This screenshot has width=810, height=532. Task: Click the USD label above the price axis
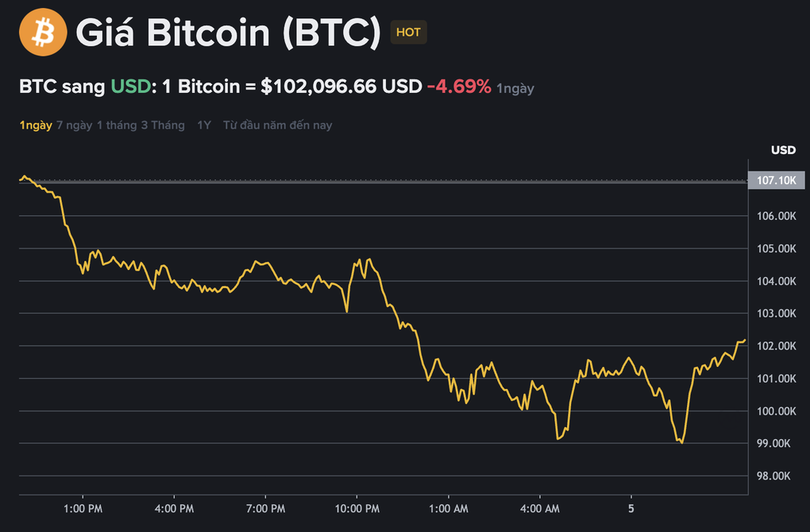783,150
